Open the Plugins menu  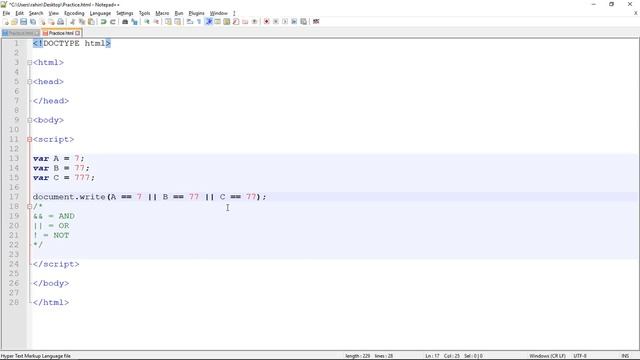196,13
